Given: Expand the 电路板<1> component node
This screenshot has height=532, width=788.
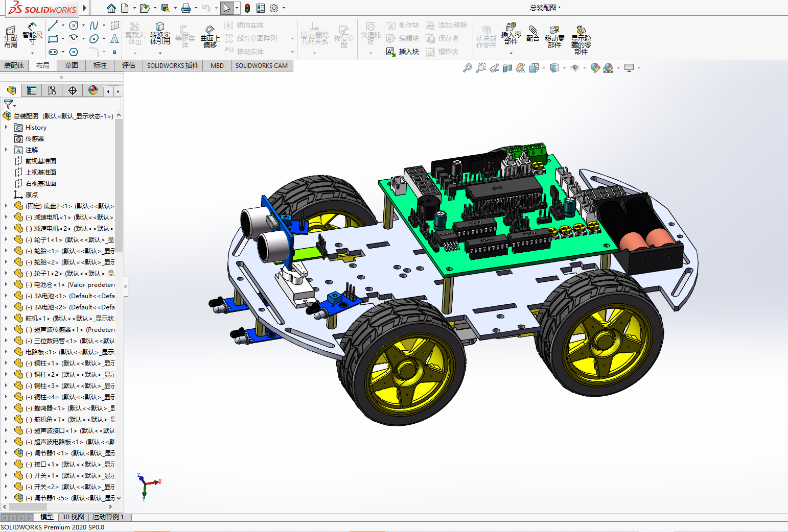Looking at the screenshot, I should (x=6, y=352).
